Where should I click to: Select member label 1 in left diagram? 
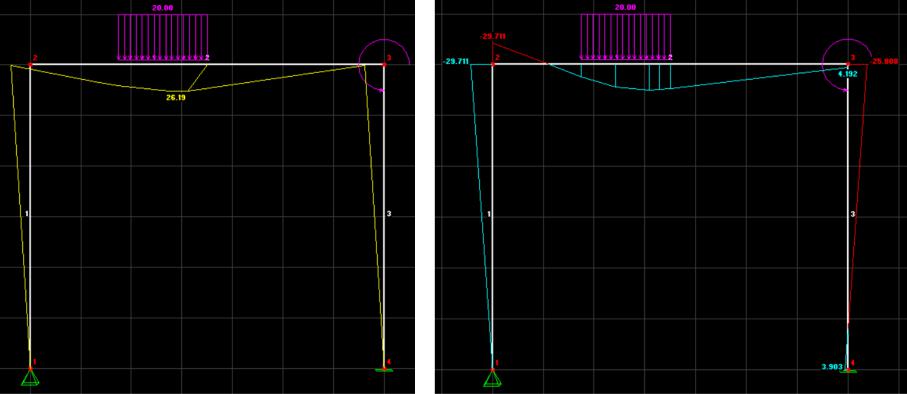click(27, 214)
